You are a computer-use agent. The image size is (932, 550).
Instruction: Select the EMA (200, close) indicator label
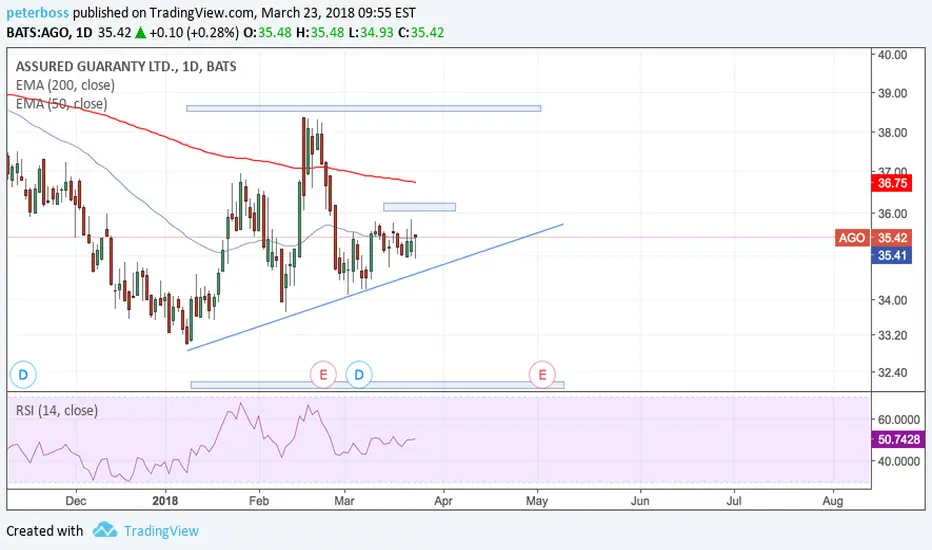(x=65, y=85)
